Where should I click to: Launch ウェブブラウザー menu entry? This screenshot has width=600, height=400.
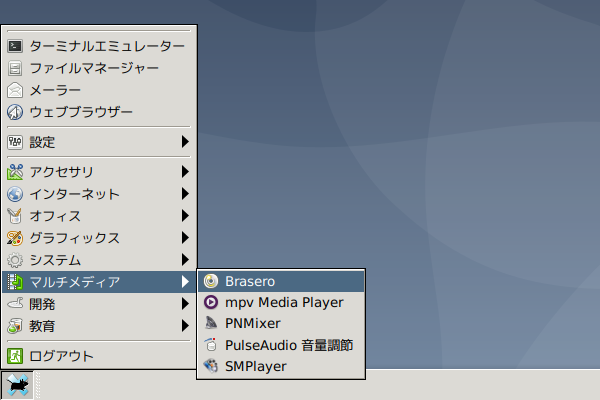click(99, 112)
